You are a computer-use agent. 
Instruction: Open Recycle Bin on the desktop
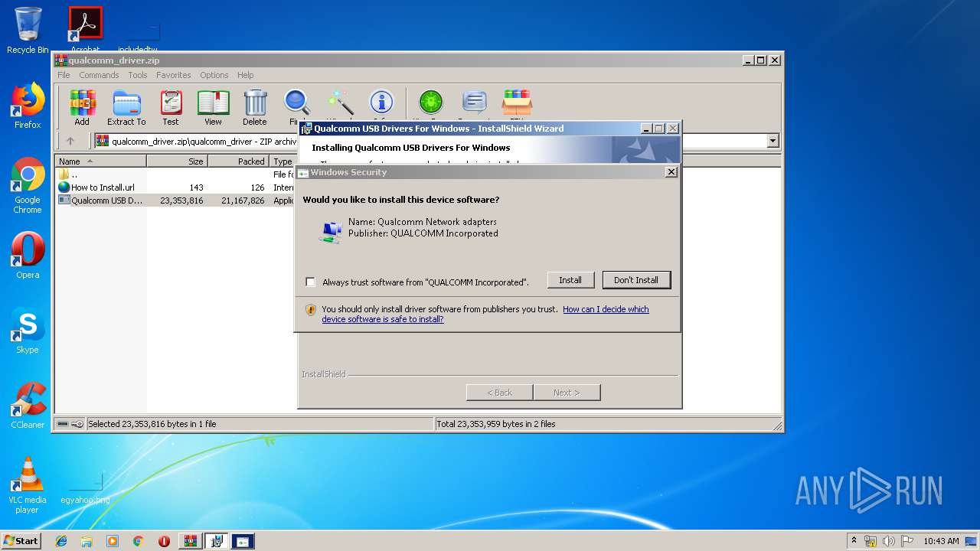tap(28, 31)
